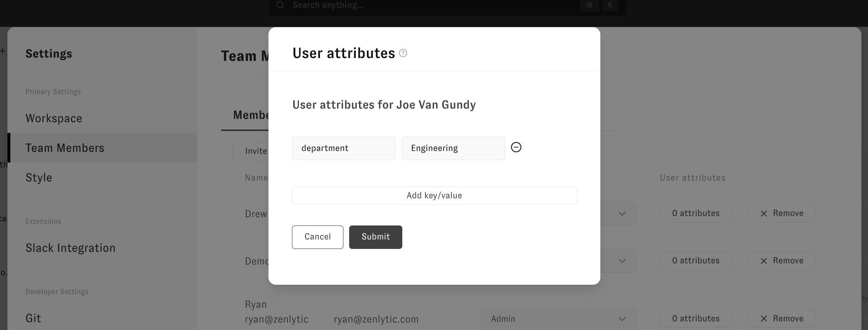Select Team Members in settings sidebar
The width and height of the screenshot is (868, 330).
(x=103, y=148)
